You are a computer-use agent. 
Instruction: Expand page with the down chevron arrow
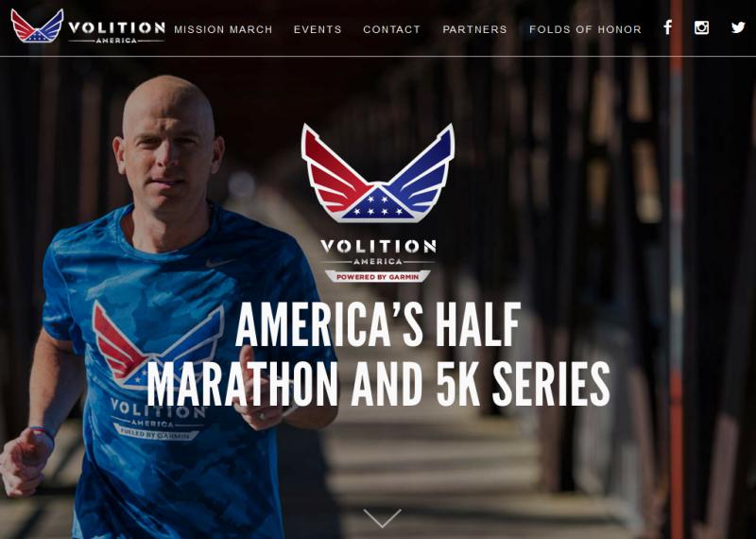[382, 518]
